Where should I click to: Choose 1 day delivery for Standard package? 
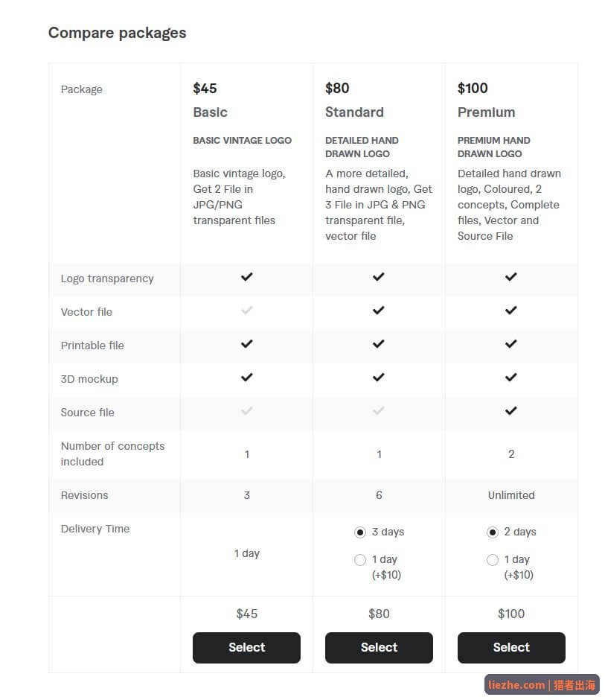click(x=360, y=560)
